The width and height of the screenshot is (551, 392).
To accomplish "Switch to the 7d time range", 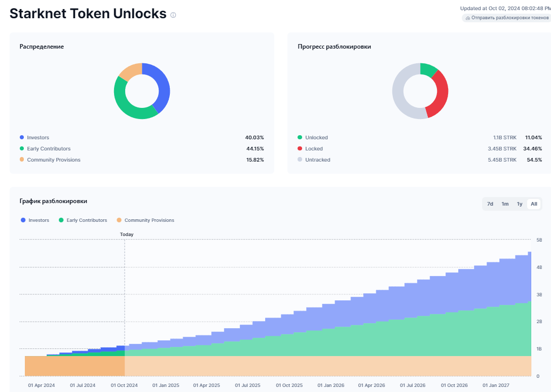I will [x=490, y=204].
